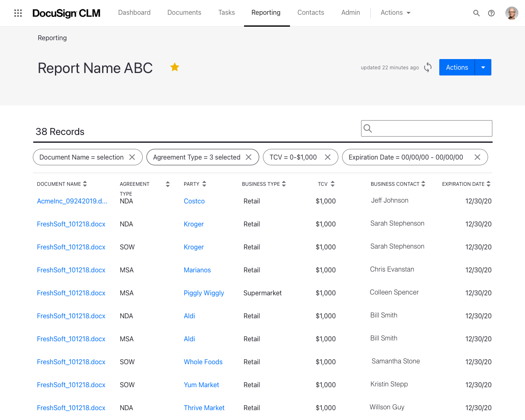Click the Reporting breadcrumb
The width and height of the screenshot is (525, 420).
52,38
